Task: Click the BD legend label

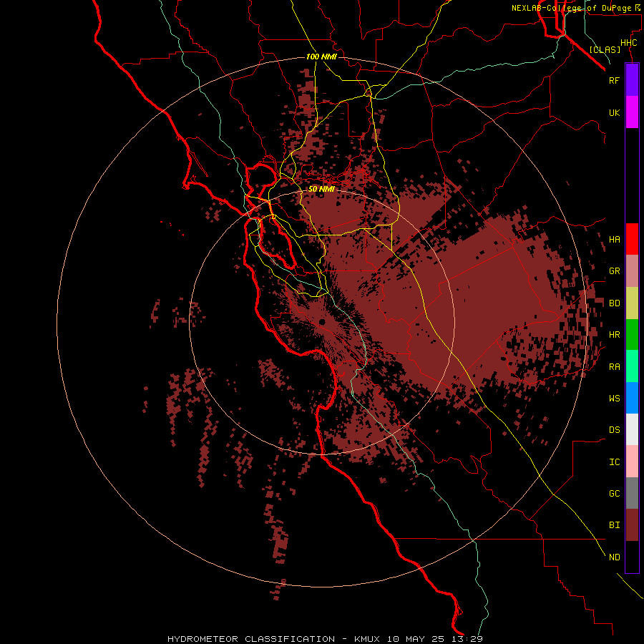Action: [614, 303]
